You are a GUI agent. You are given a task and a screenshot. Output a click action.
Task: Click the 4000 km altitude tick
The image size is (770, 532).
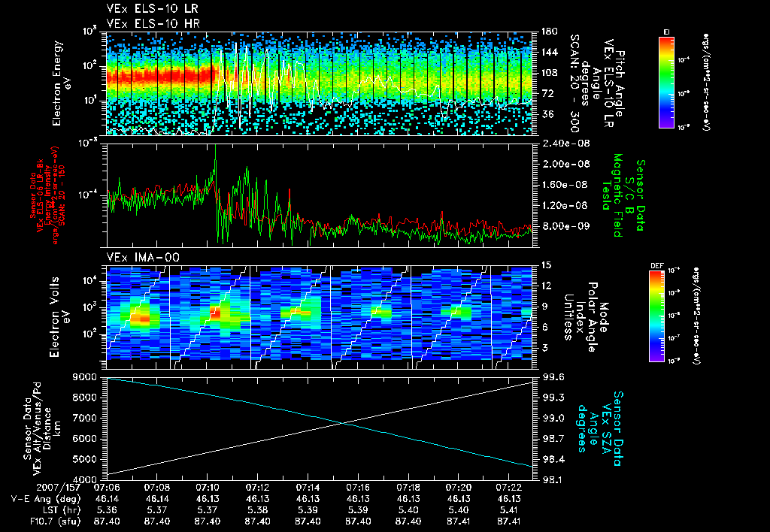tap(84, 479)
